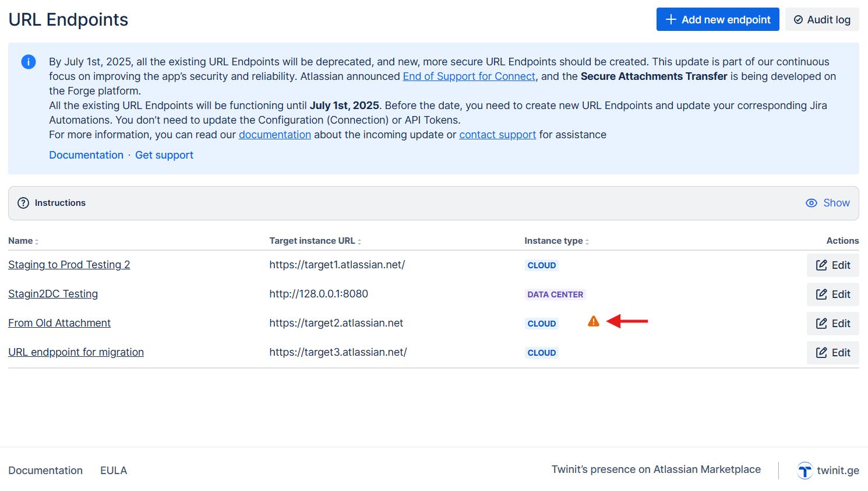This screenshot has height=491, width=868.
Task: Open the URL endppoint for migration link
Action: pyautogui.click(x=76, y=352)
